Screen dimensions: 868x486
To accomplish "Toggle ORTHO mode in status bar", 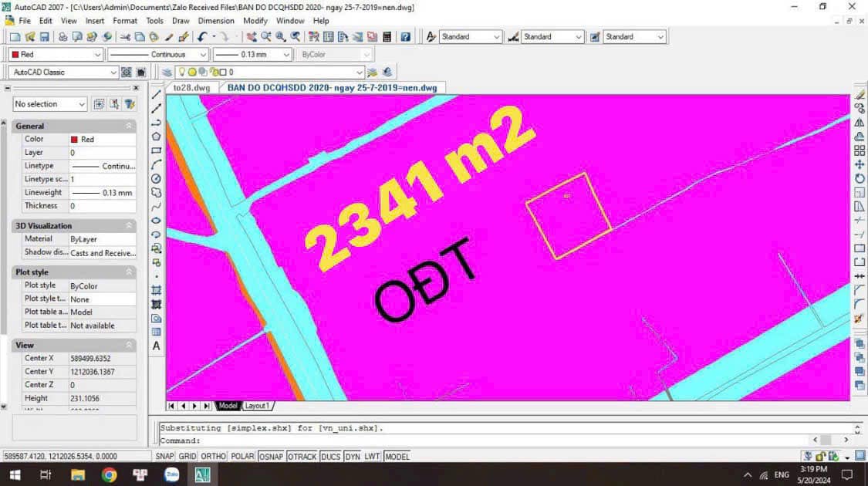I will [213, 457].
